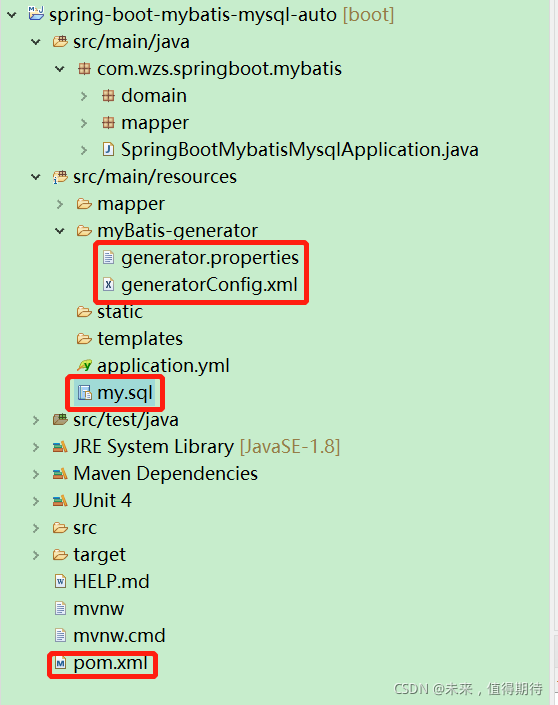
Task: Click the HELP.md file icon
Action: point(60,581)
